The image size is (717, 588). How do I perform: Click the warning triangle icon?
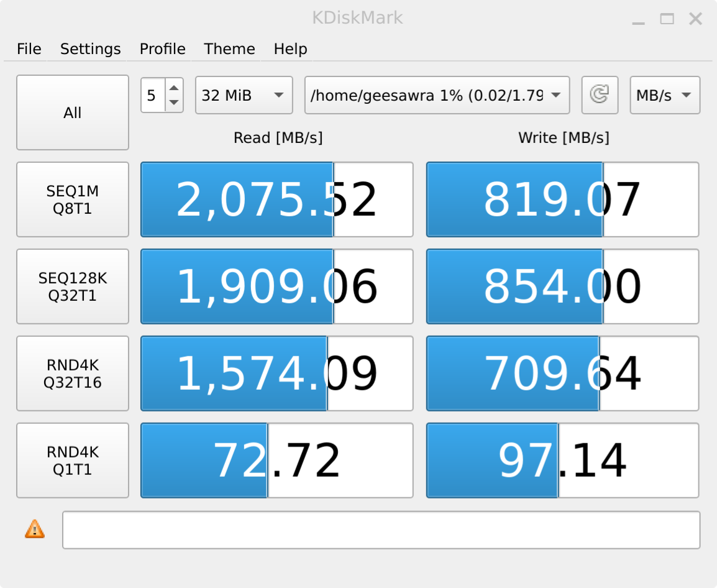pos(35,529)
